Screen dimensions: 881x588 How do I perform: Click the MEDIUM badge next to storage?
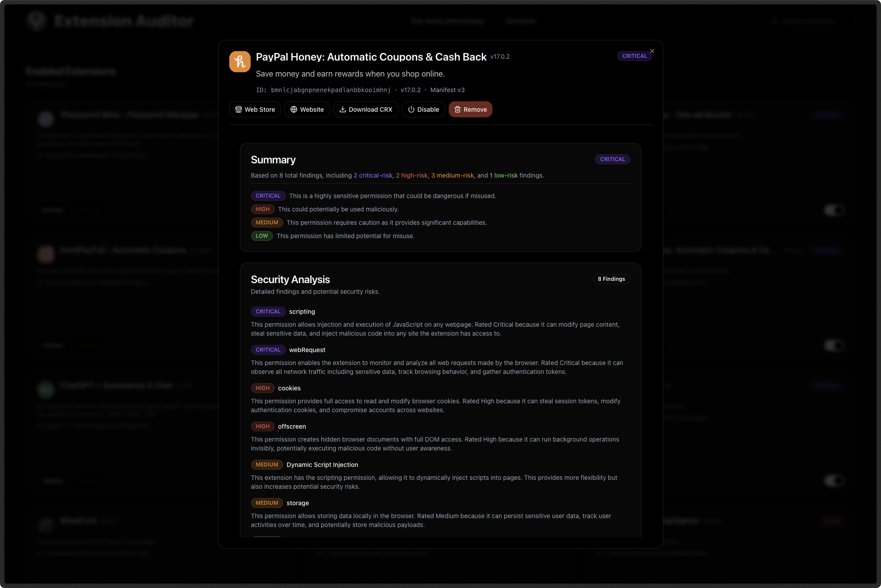(267, 503)
